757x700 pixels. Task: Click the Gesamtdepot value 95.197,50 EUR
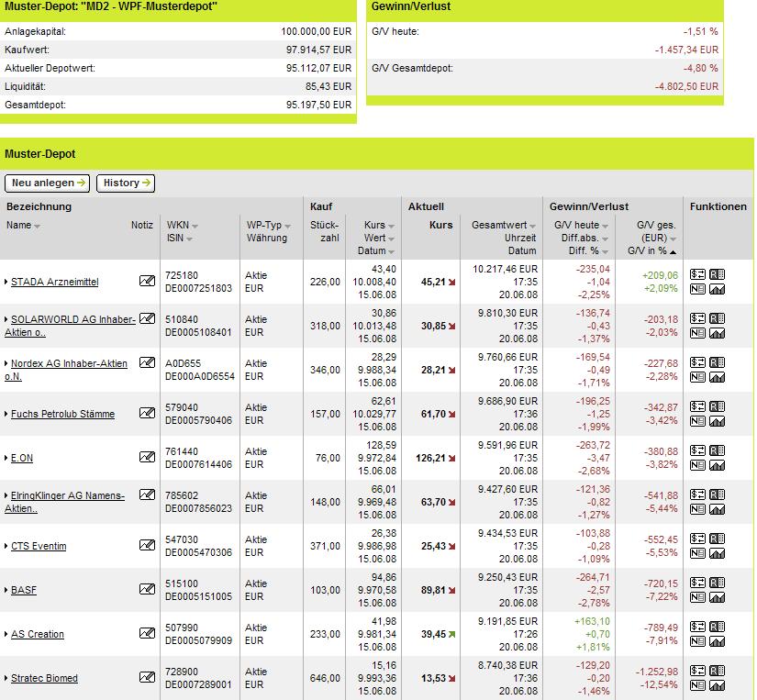pyautogui.click(x=318, y=105)
